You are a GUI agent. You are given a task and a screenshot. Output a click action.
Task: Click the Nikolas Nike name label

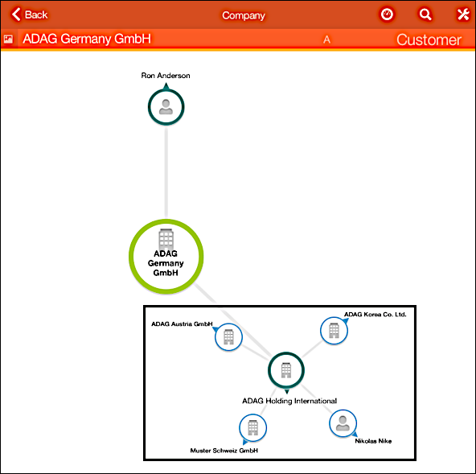point(373,441)
